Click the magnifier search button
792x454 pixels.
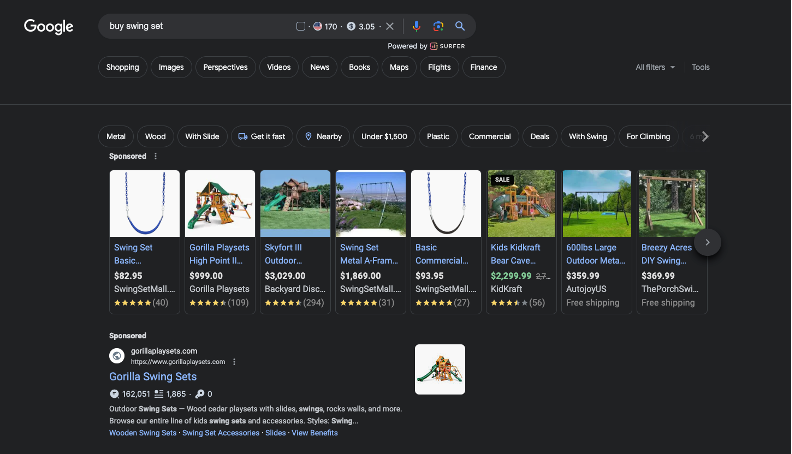coord(460,26)
